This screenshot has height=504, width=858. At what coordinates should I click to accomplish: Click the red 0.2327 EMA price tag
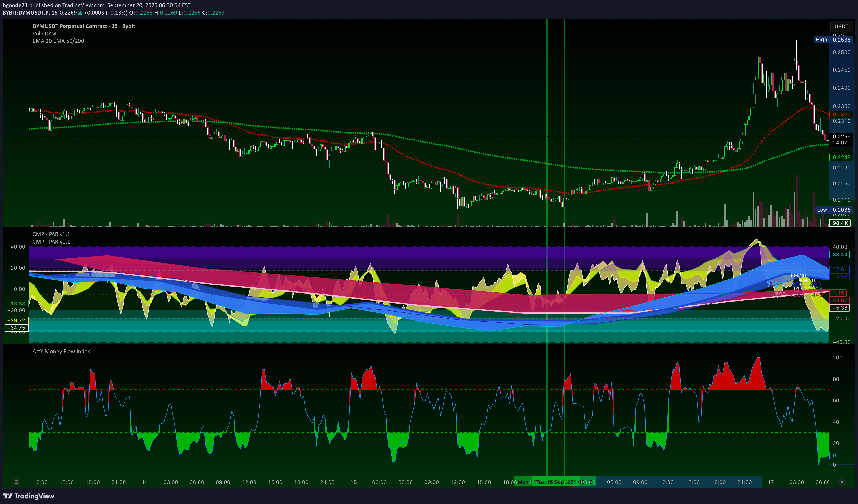[841, 114]
